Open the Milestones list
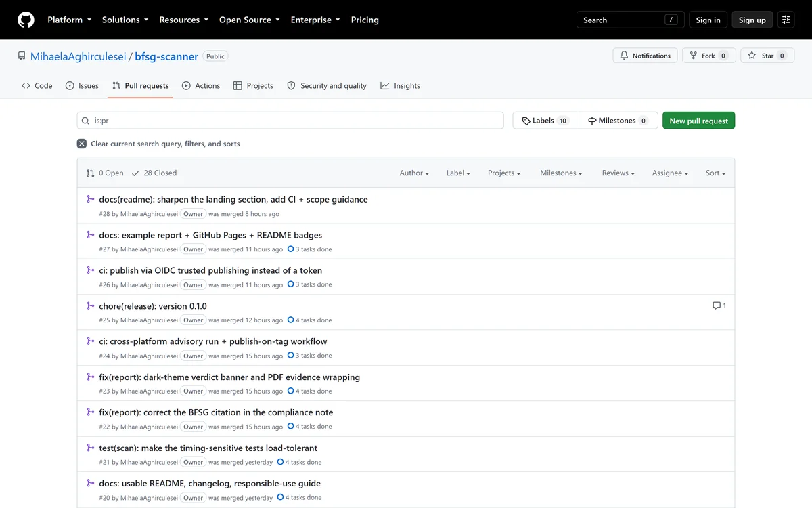Viewport: 812px width, 508px height. pos(618,121)
